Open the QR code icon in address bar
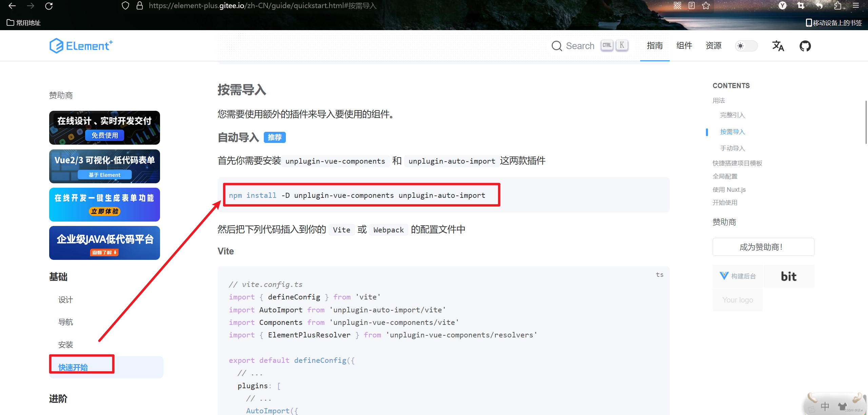The image size is (868, 415). pos(677,5)
